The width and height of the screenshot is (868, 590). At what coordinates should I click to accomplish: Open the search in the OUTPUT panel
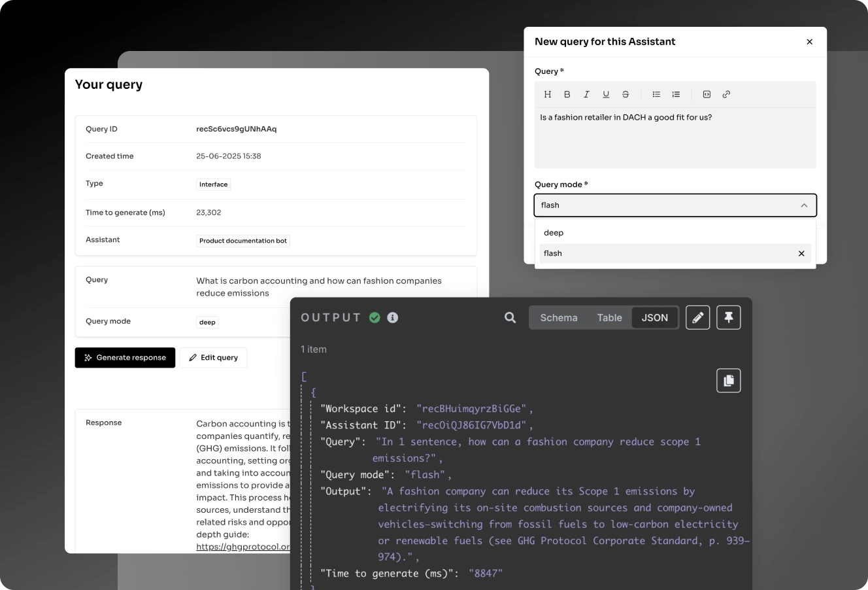coord(509,317)
